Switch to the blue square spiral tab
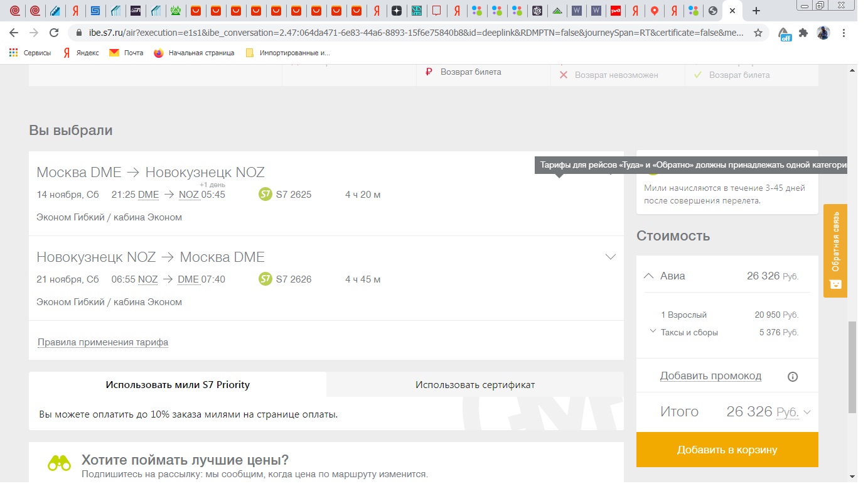This screenshot has width=868, height=486. pos(95,11)
